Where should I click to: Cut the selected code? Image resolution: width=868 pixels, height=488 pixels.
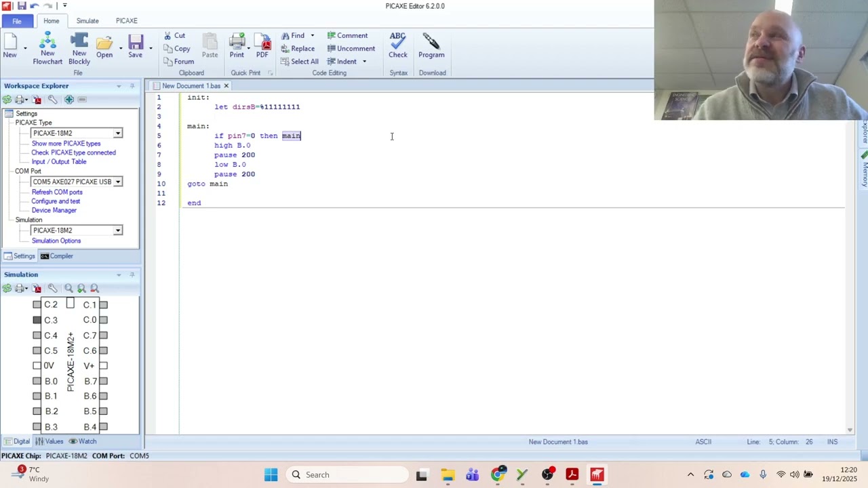174,35
